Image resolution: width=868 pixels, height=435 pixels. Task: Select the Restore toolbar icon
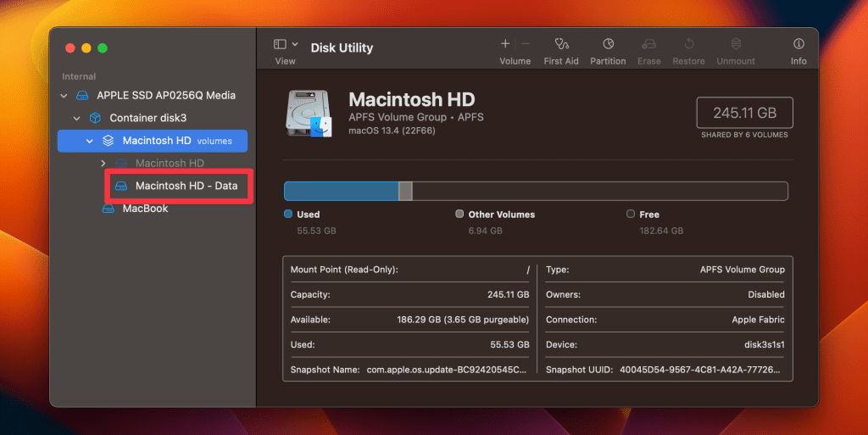[688, 44]
